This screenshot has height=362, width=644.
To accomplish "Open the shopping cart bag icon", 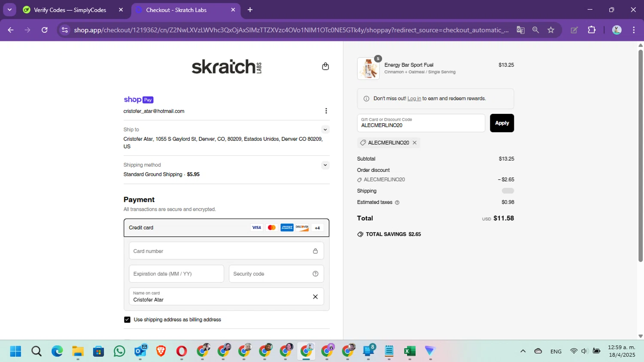I will pyautogui.click(x=325, y=66).
